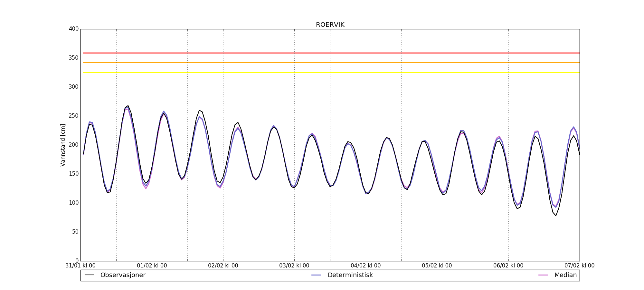Click the 31/01 kl 00 time label
644x290 pixels.
point(80,266)
